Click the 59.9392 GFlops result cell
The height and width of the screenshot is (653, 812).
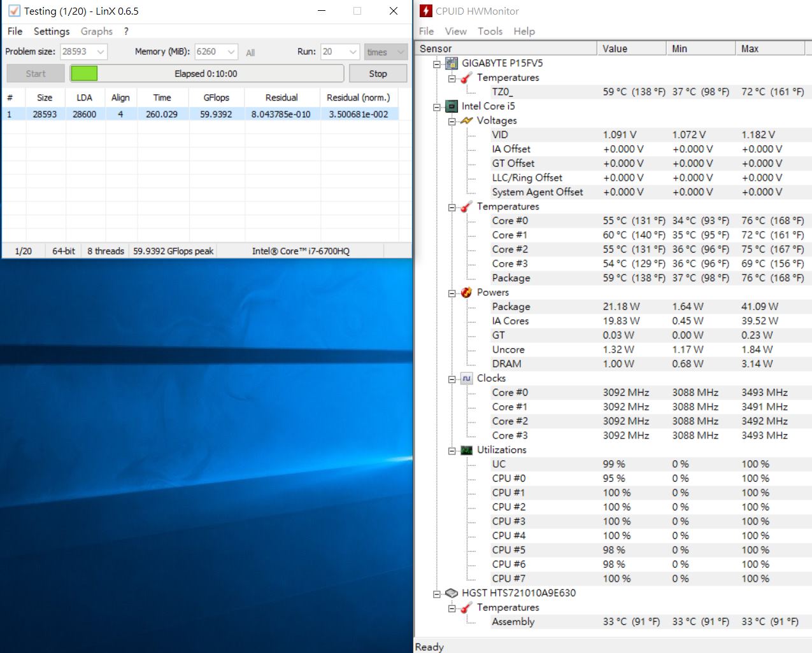(x=216, y=115)
